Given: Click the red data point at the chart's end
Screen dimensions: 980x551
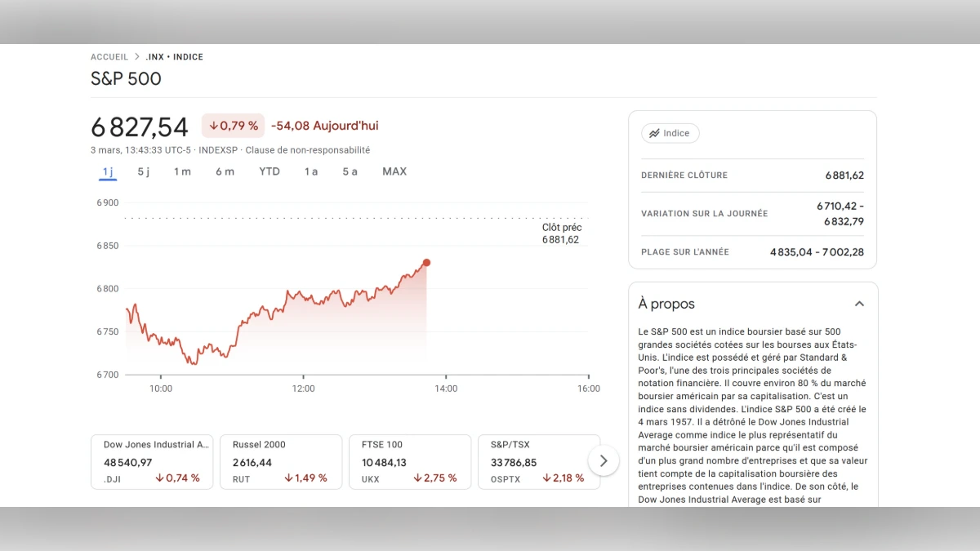Looking at the screenshot, I should pos(426,263).
